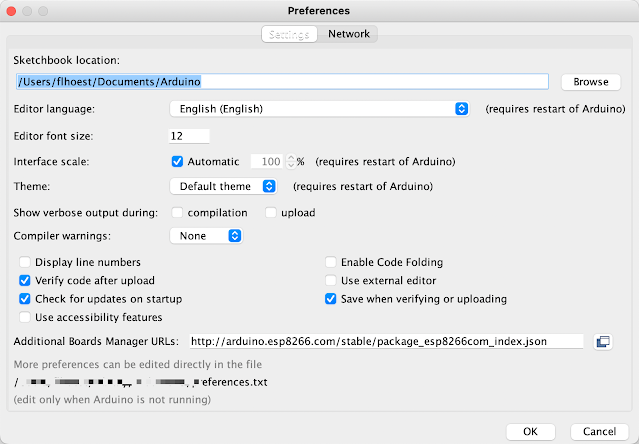Open the Compiler warnings dropdown
The image size is (639, 444).
click(x=206, y=236)
